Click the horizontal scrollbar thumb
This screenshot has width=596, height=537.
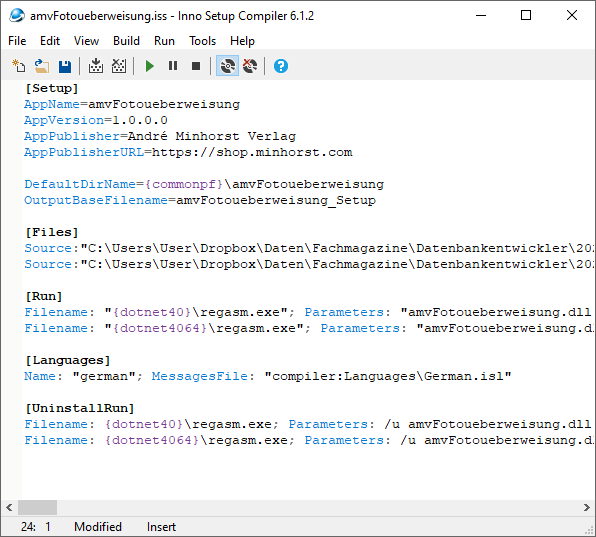(x=37, y=507)
